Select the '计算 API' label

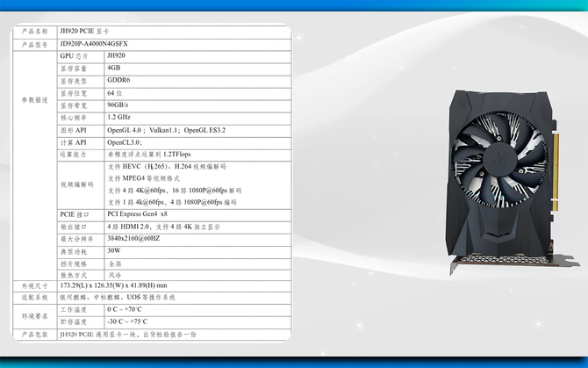pos(74,142)
